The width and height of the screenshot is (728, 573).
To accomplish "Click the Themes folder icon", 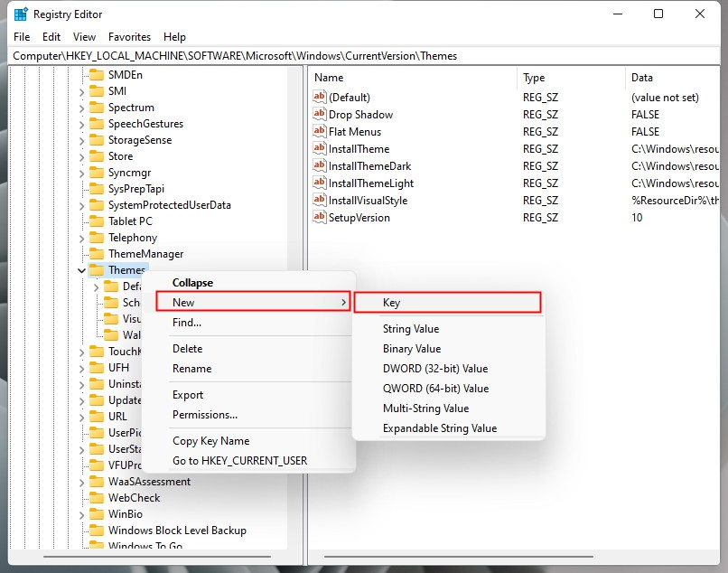I will [96, 270].
